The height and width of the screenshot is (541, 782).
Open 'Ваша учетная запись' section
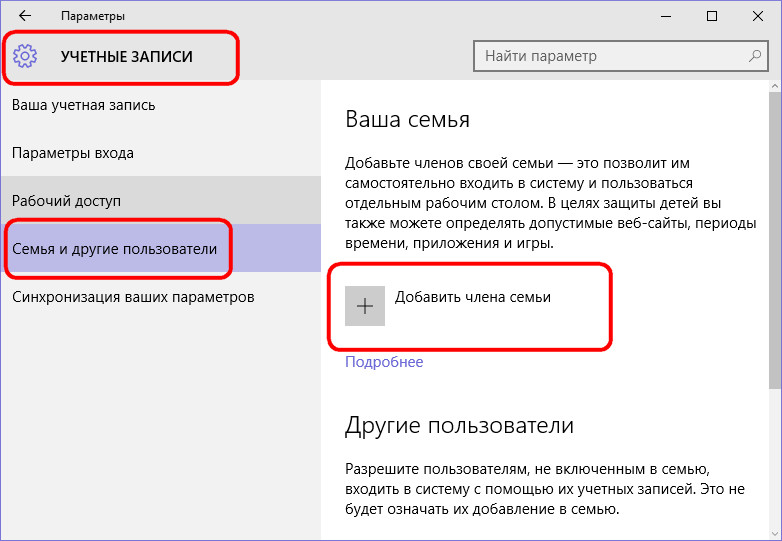click(161, 105)
